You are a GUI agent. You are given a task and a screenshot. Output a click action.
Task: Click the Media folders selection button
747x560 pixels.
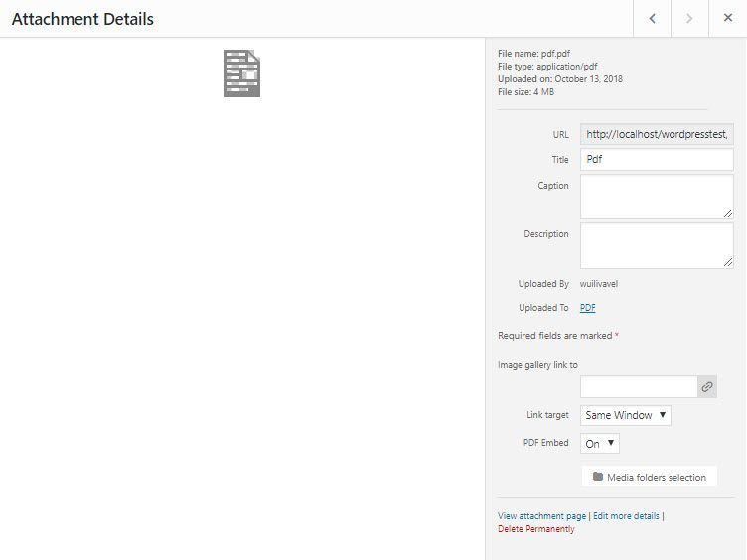pos(649,477)
